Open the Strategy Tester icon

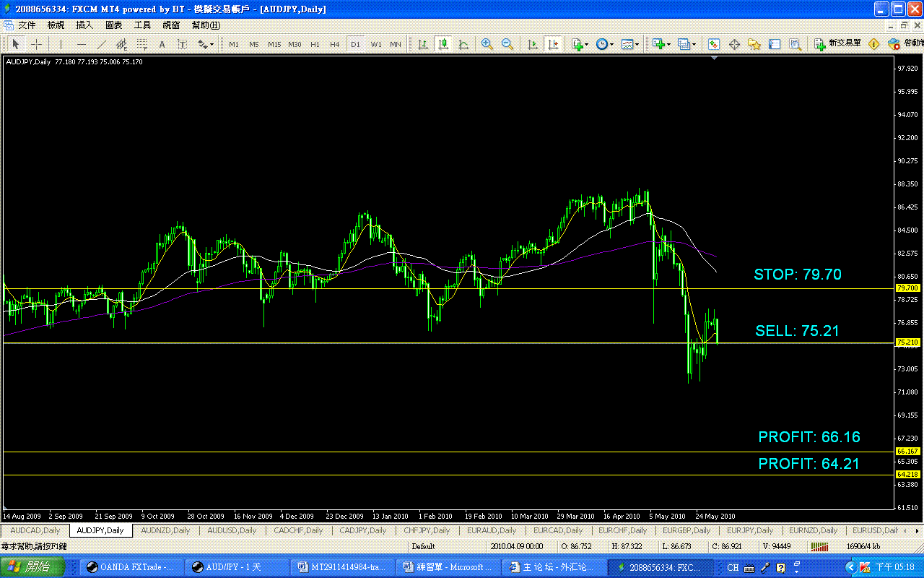[x=795, y=44]
